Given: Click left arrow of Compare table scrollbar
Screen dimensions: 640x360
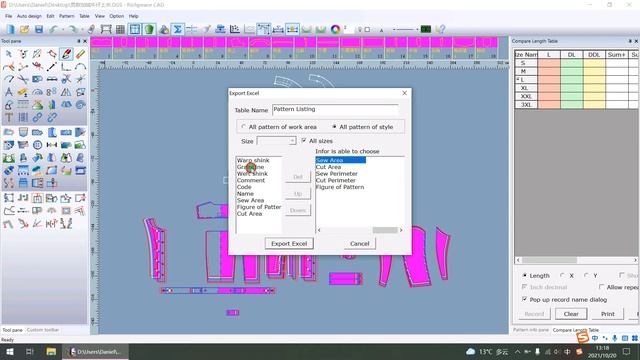Looking at the screenshot, I should point(518,260).
